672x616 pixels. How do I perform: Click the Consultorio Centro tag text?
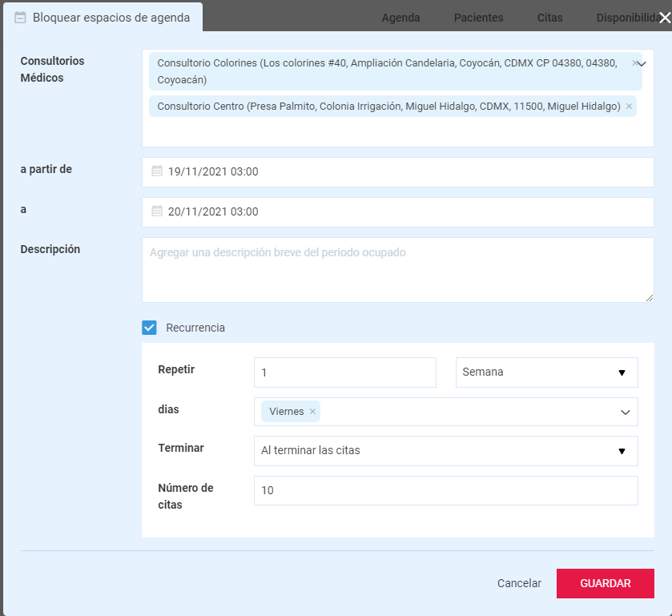click(388, 107)
